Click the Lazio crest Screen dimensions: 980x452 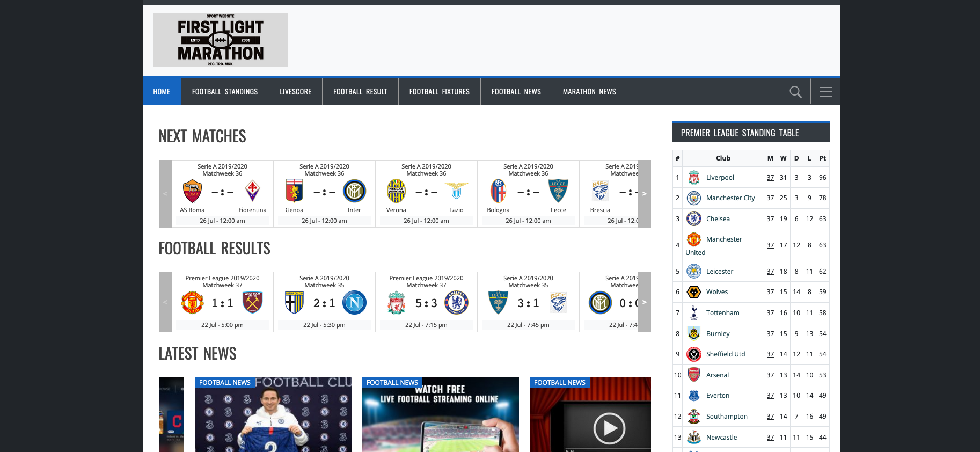point(456,191)
